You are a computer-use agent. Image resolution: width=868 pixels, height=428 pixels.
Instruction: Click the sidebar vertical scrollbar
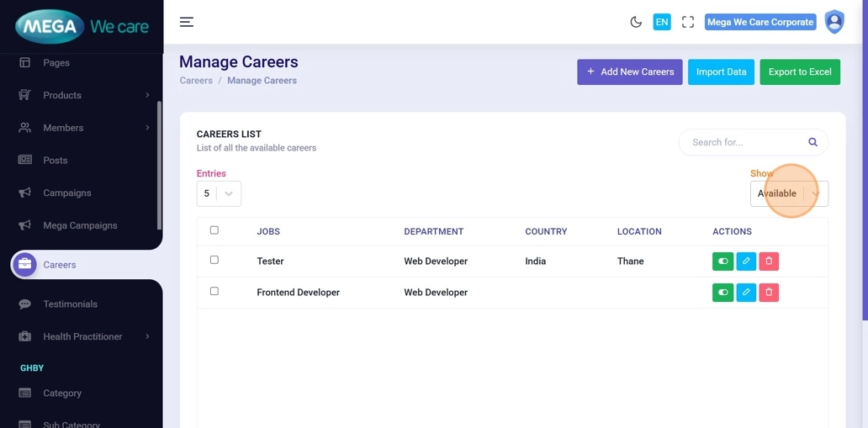(x=158, y=164)
